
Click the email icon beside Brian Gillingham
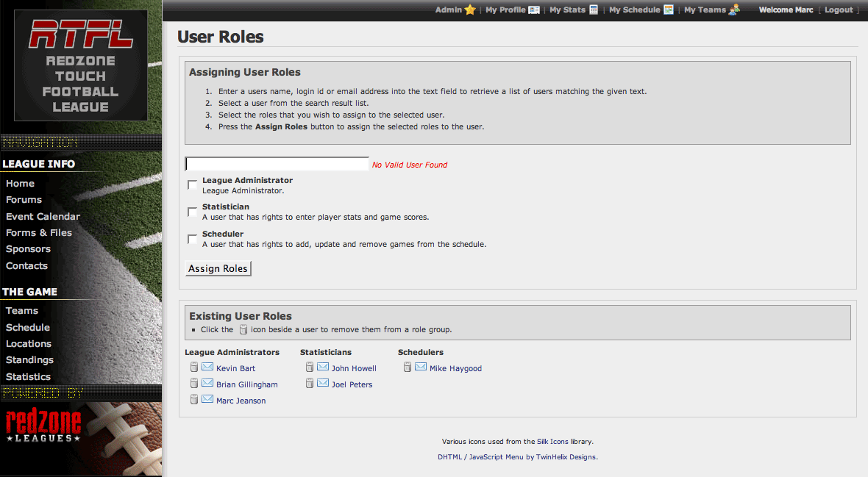click(207, 384)
